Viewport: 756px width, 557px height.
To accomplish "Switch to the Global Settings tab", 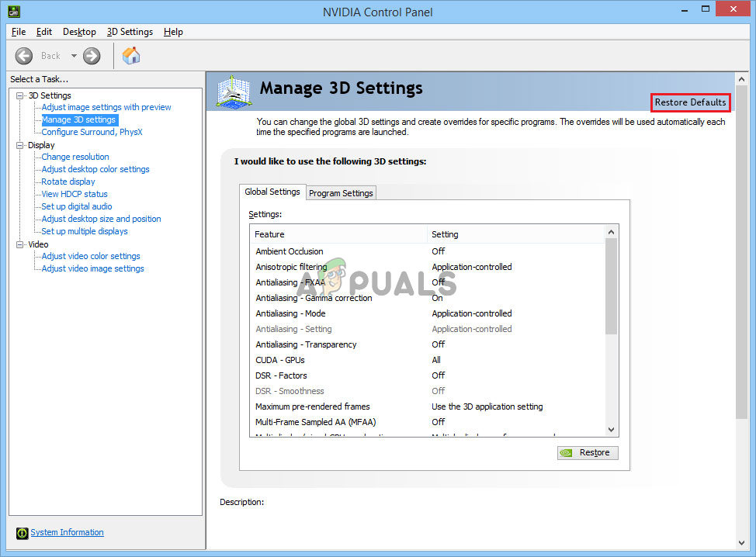I will tap(272, 192).
